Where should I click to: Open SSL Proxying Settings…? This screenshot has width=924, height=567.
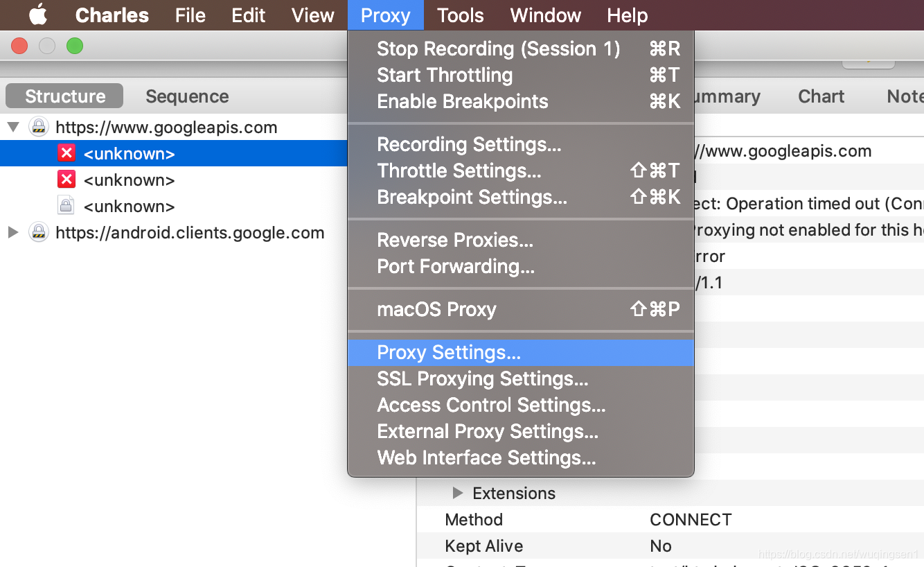point(521,378)
